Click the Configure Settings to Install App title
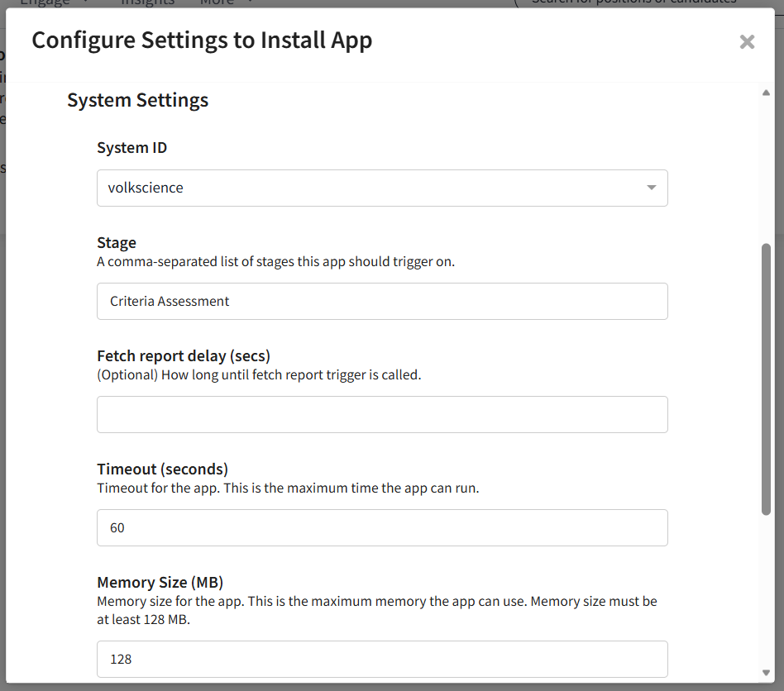 click(x=202, y=41)
